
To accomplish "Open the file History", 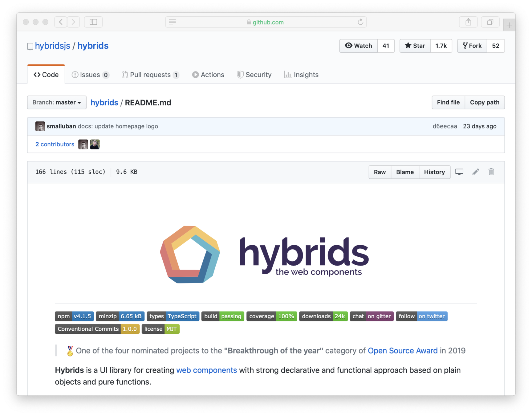I will (434, 172).
